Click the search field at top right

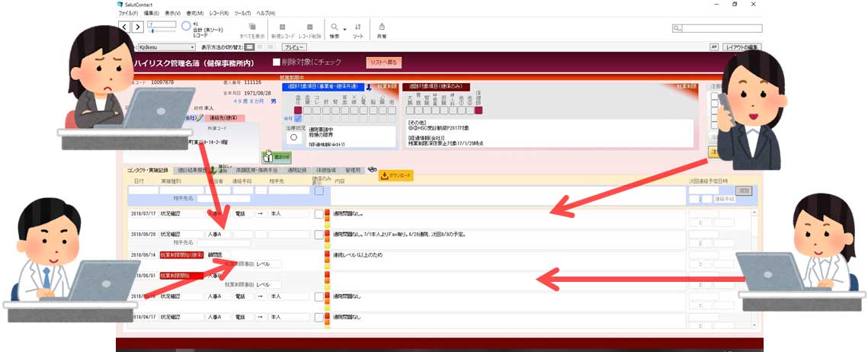(720, 28)
